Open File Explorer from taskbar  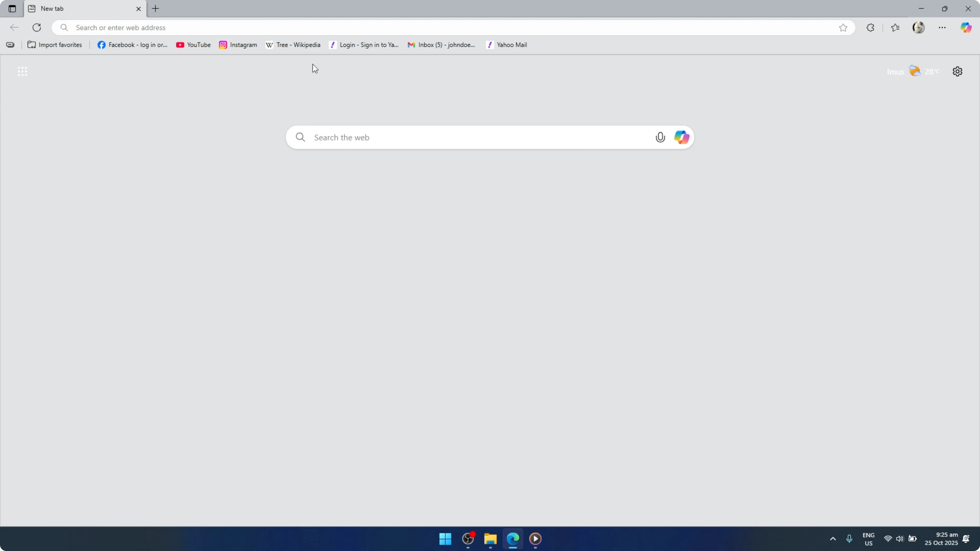tap(490, 539)
